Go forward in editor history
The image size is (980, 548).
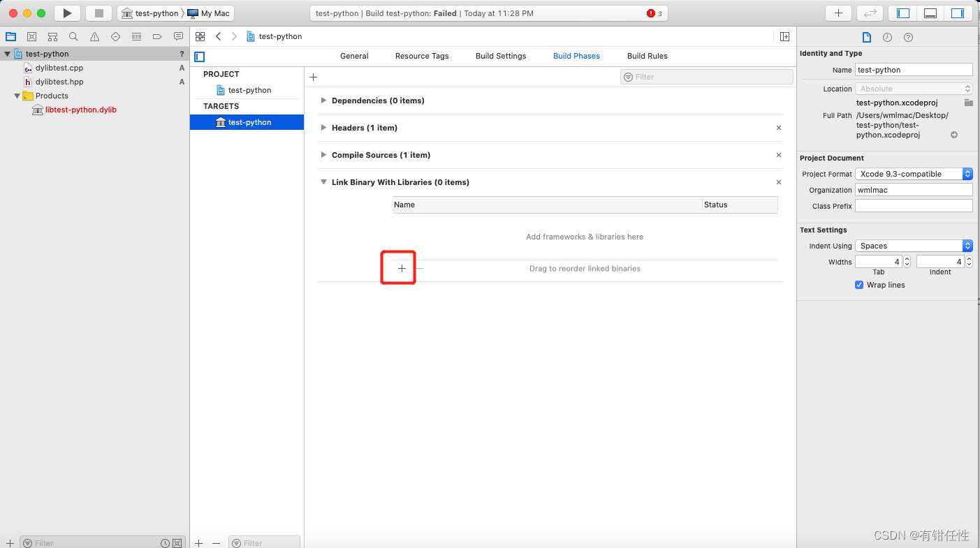(x=234, y=36)
